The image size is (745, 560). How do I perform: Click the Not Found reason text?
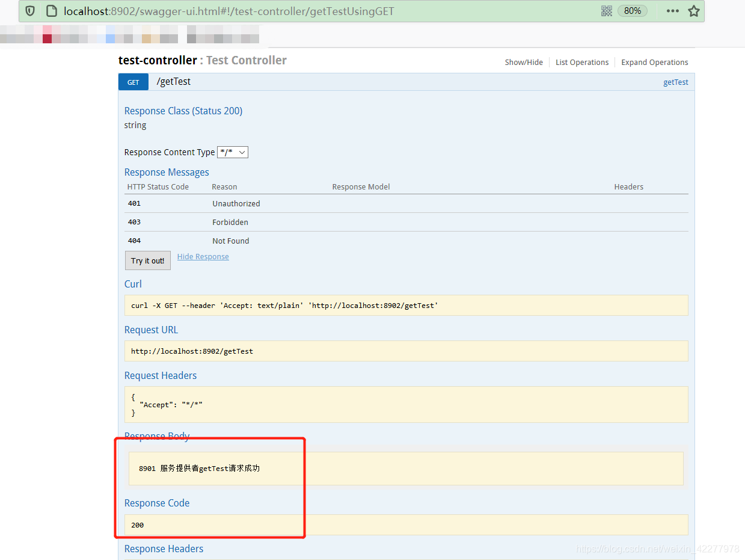click(x=231, y=241)
